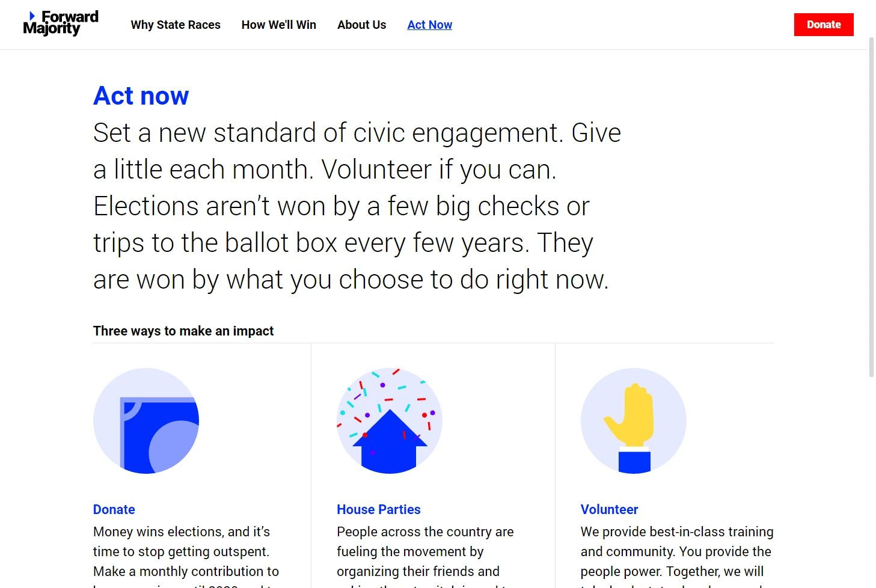876x588 pixels.
Task: Open the About Us page
Action: pos(362,25)
